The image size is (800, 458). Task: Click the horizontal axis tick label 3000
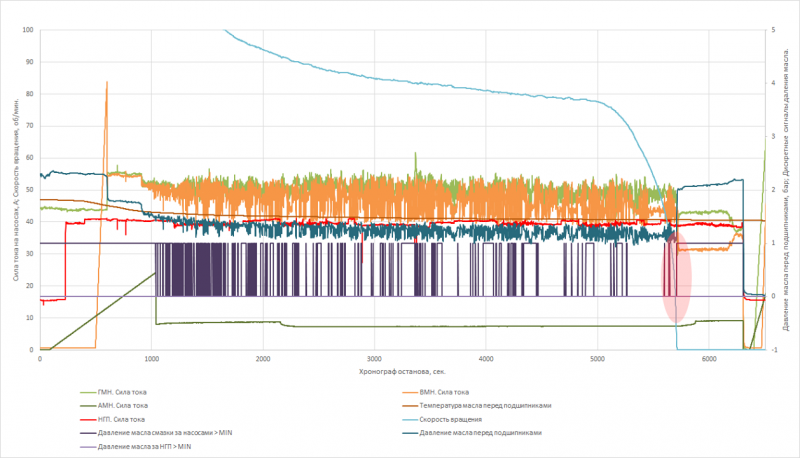coord(374,359)
